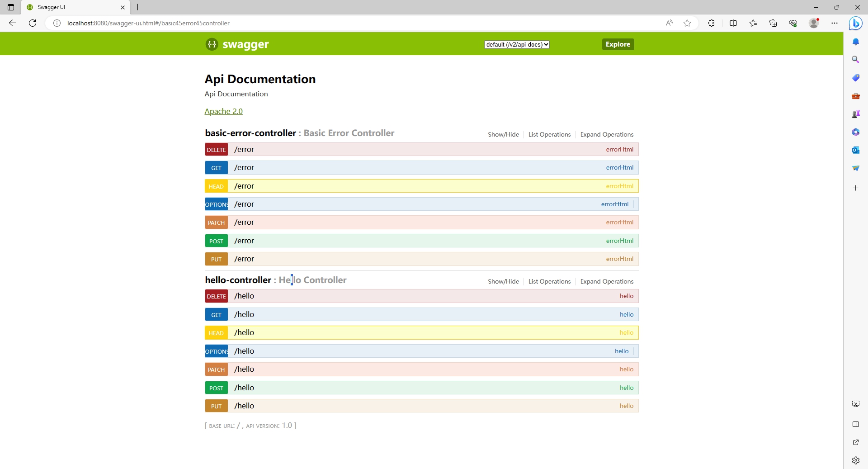This screenshot has height=469, width=868.
Task: Open sidebar Games chess icon
Action: (855, 114)
